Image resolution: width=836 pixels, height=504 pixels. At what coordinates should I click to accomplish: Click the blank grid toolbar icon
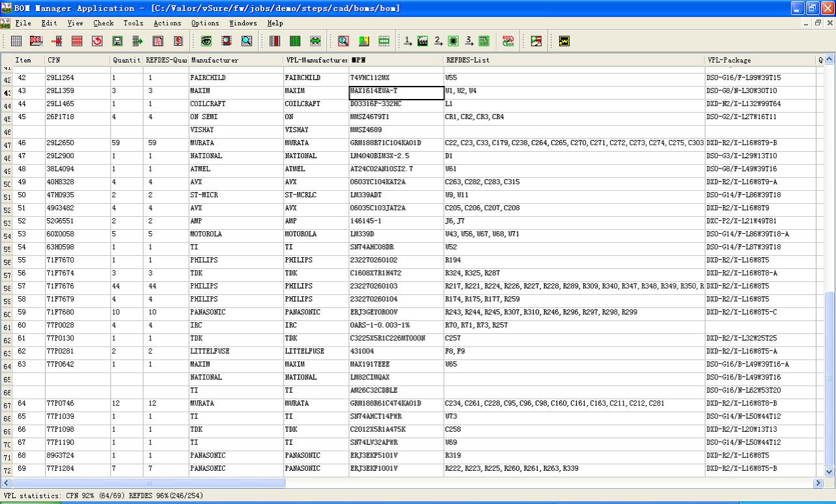pyautogui.click(x=16, y=41)
